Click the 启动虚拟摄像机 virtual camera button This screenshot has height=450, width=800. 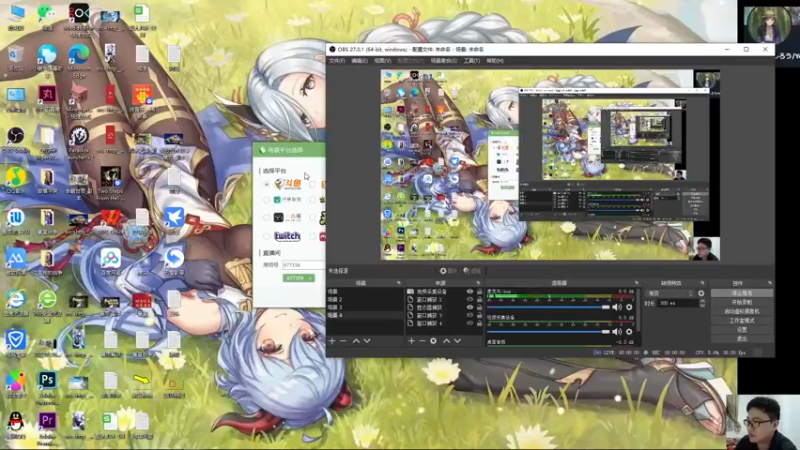pyautogui.click(x=741, y=311)
